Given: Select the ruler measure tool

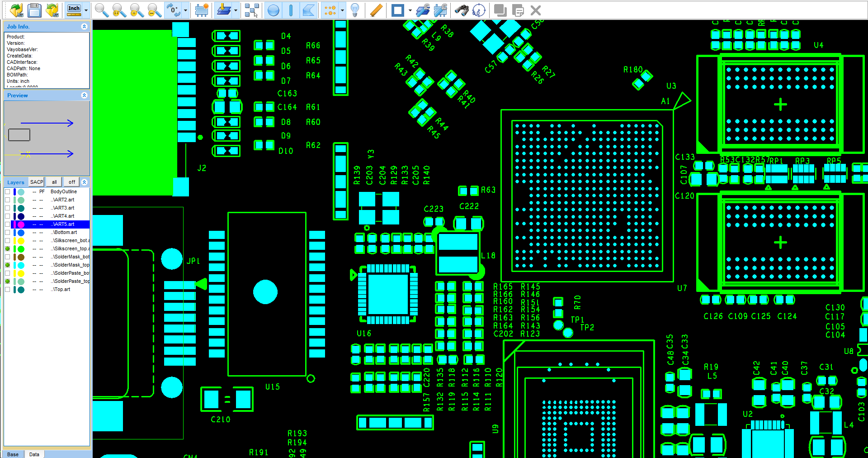Looking at the screenshot, I should tap(376, 10).
